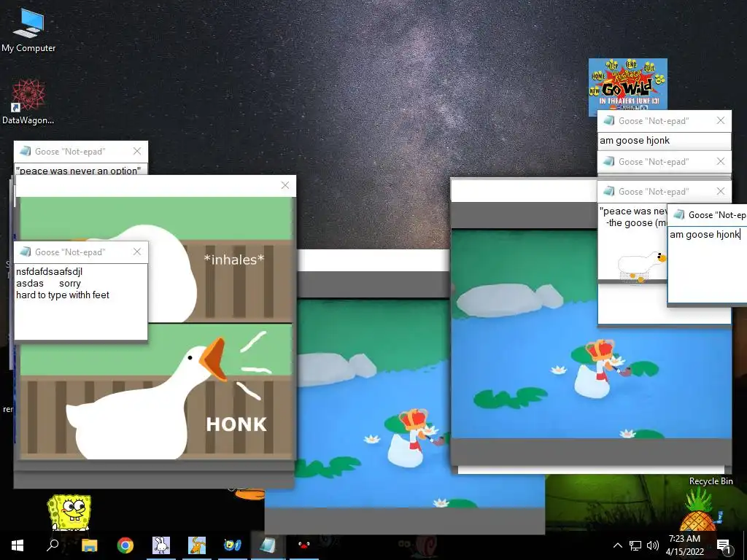Open the DataWagon desktop shortcut

(x=28, y=101)
